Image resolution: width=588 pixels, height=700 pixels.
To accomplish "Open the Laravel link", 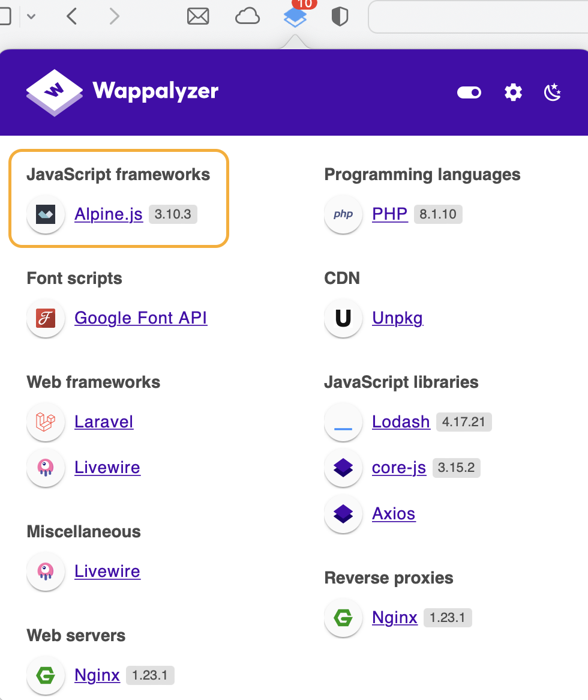I will coord(104,422).
